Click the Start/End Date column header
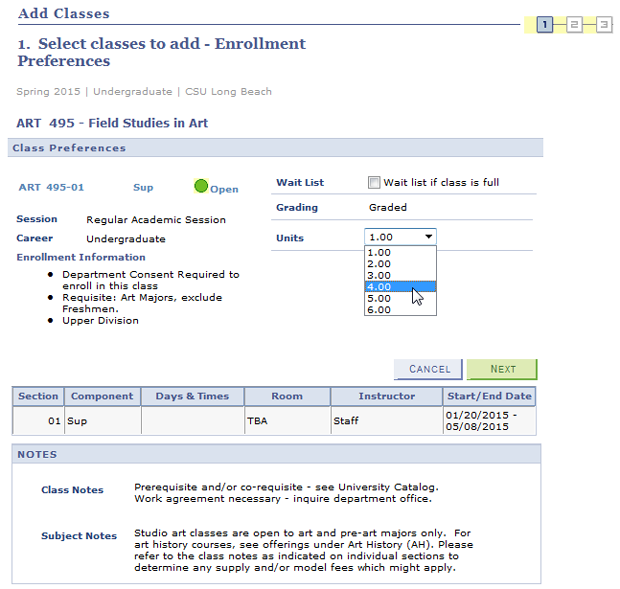The image size is (620, 589). click(x=490, y=396)
